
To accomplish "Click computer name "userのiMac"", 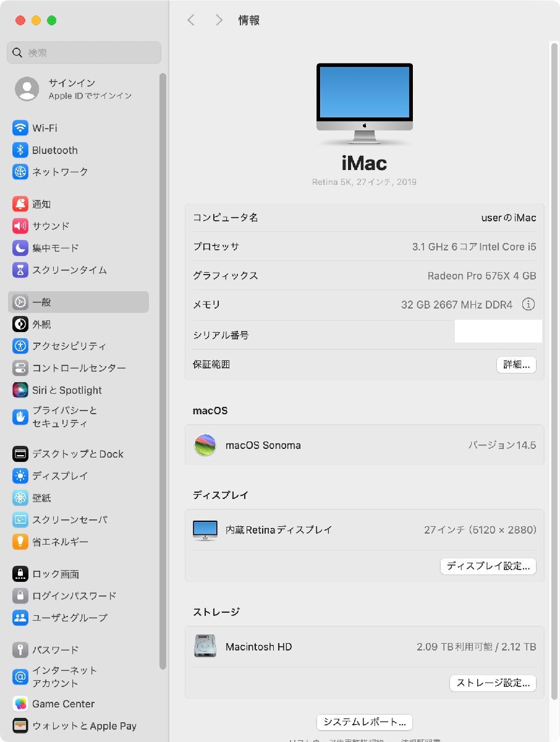I will (509, 218).
